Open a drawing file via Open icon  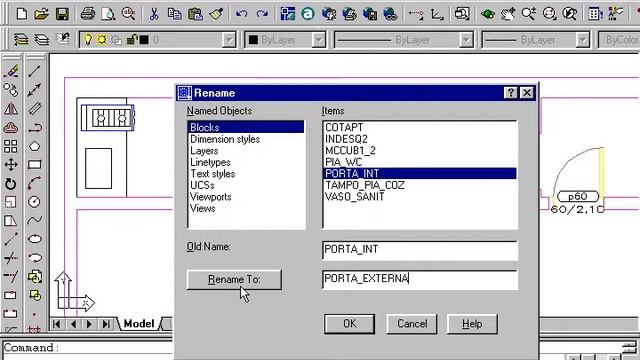click(x=41, y=14)
